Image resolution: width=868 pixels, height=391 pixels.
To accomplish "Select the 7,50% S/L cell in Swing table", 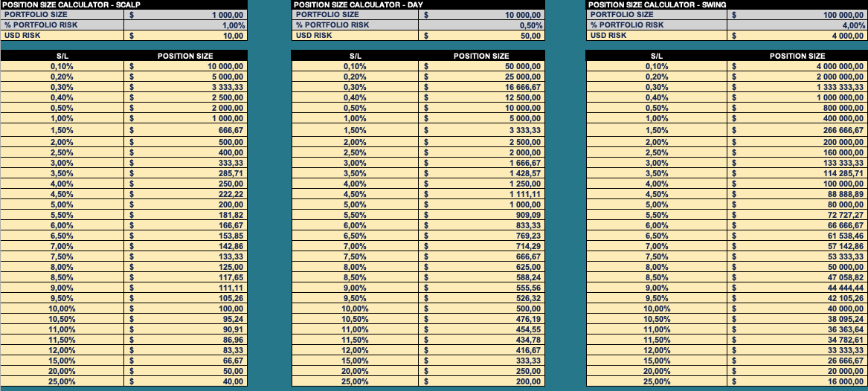I will click(657, 256).
